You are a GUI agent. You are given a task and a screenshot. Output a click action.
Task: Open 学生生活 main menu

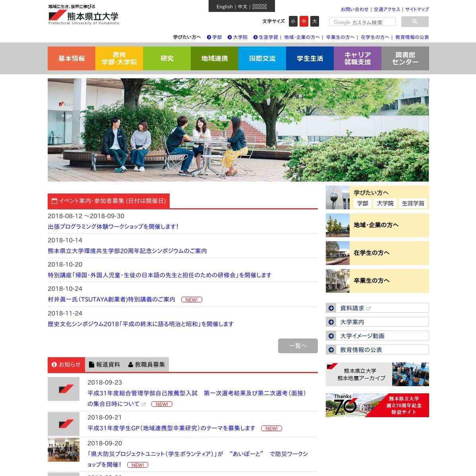(310, 58)
